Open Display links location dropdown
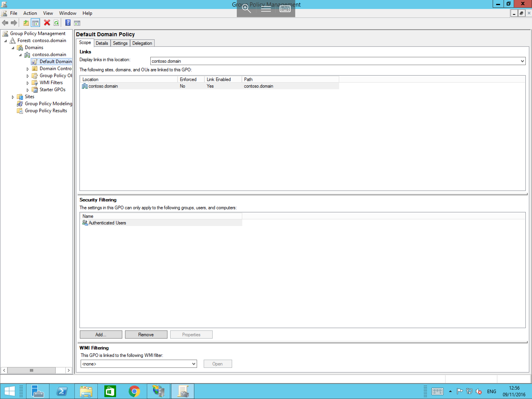The height and width of the screenshot is (399, 532). [522, 61]
